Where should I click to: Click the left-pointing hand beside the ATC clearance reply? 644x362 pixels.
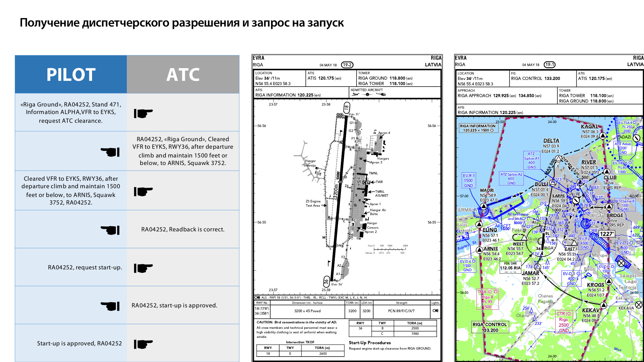click(110, 152)
